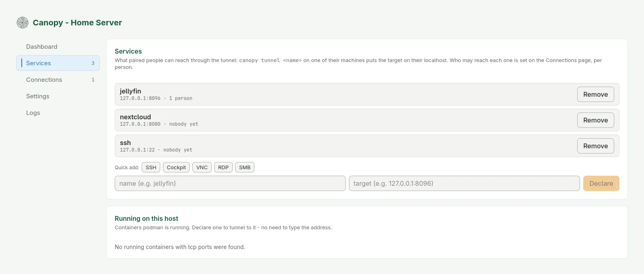Focus the service name input field

click(x=230, y=183)
